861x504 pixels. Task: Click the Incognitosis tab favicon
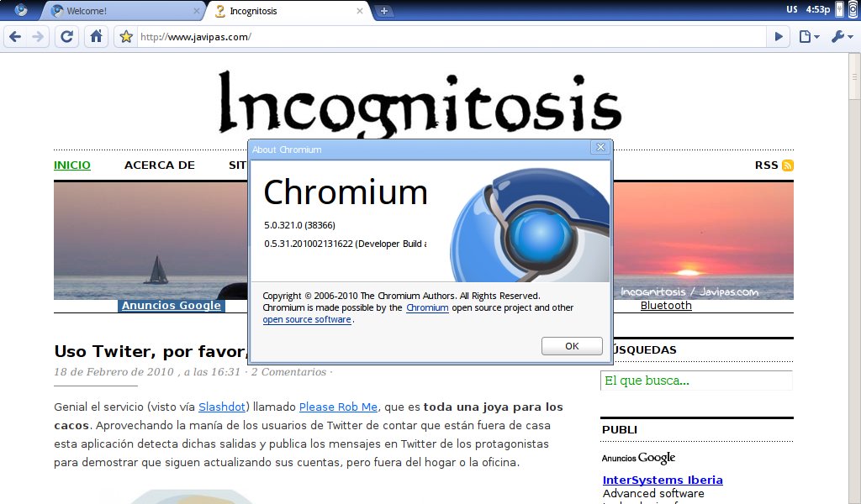[x=220, y=10]
